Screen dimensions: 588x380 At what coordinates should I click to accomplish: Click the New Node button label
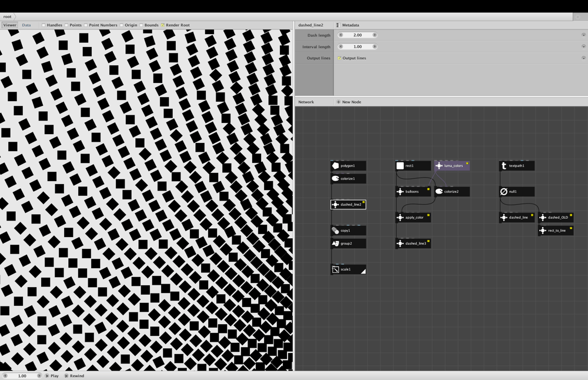point(352,102)
